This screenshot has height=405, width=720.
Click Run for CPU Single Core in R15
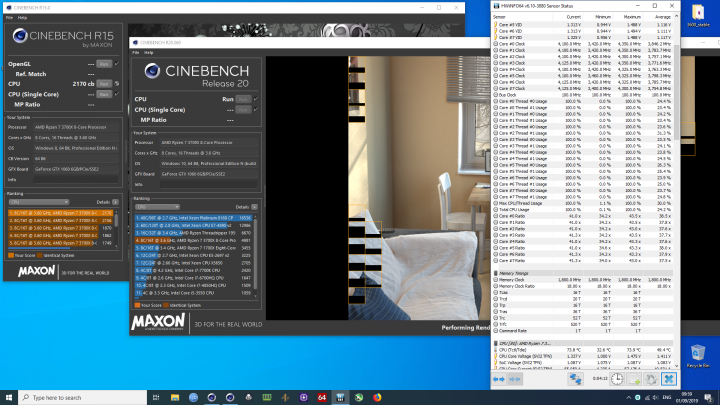click(x=104, y=94)
